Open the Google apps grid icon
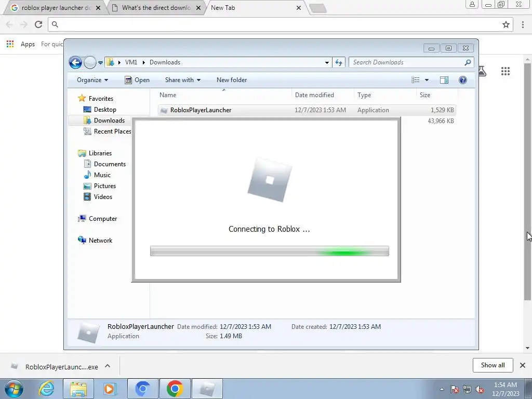The width and height of the screenshot is (532, 399). 505,71
